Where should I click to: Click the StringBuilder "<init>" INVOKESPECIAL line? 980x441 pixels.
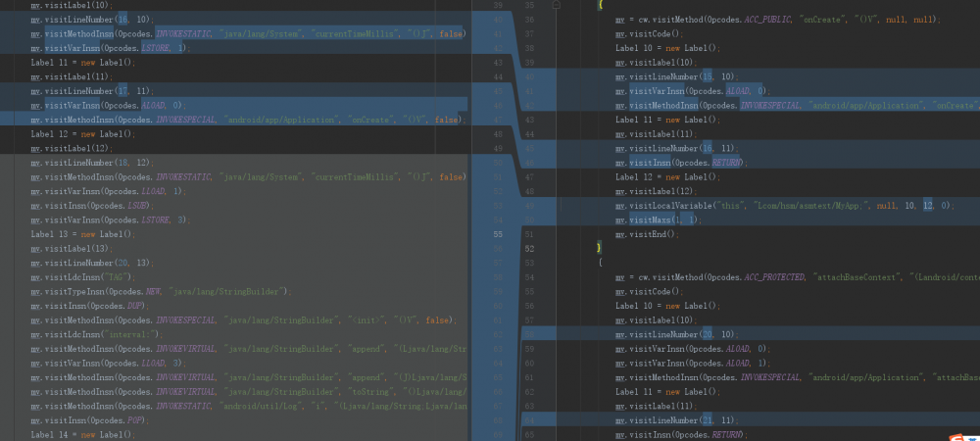(244, 320)
